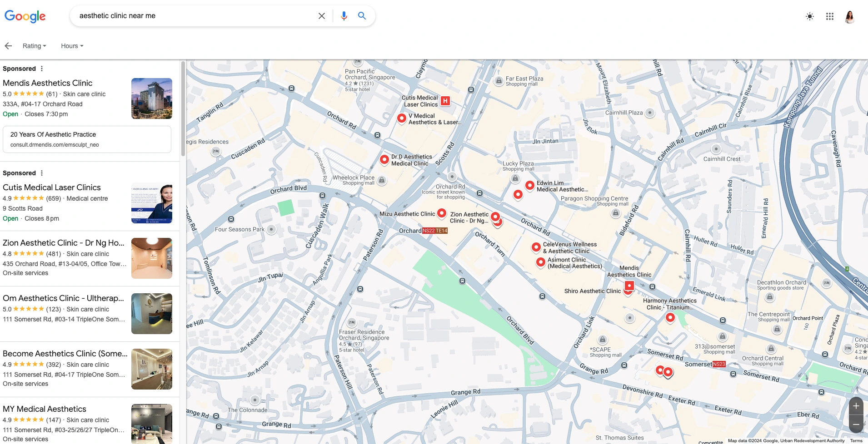Click Lucky Plaza shopping mall icon
Image resolution: width=868 pixels, height=444 pixels.
pyautogui.click(x=515, y=178)
